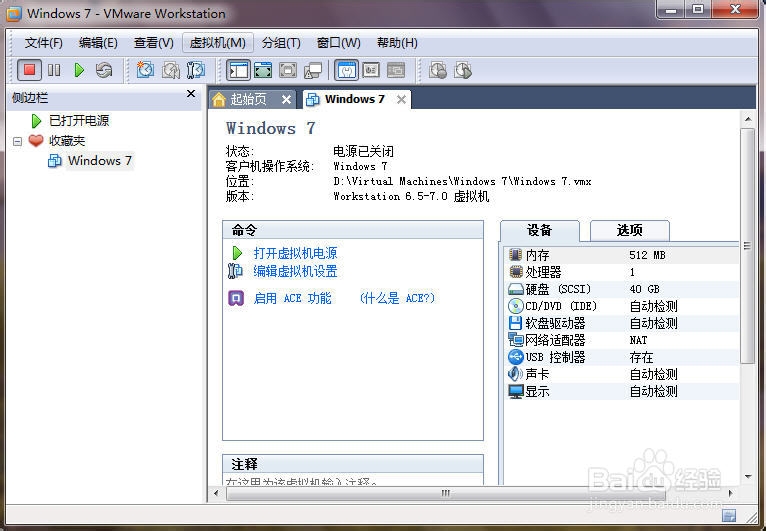The width and height of the screenshot is (766, 531).
Task: Click the horizontal scrollbar left arrow
Action: [x=216, y=493]
